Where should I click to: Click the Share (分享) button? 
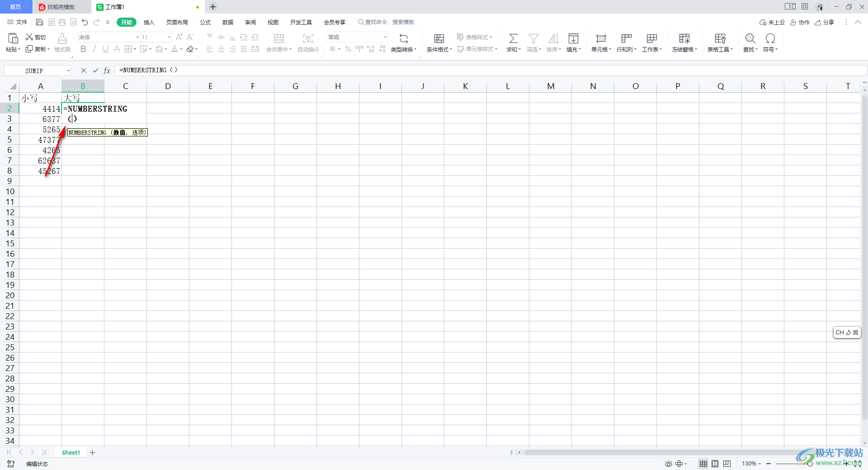tap(824, 22)
